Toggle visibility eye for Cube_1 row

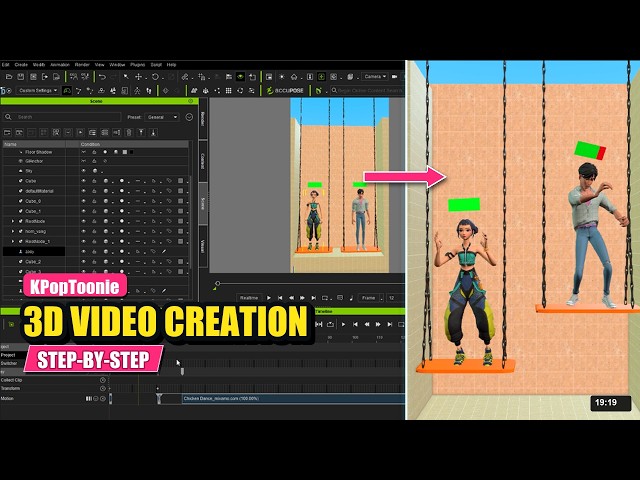84,211
